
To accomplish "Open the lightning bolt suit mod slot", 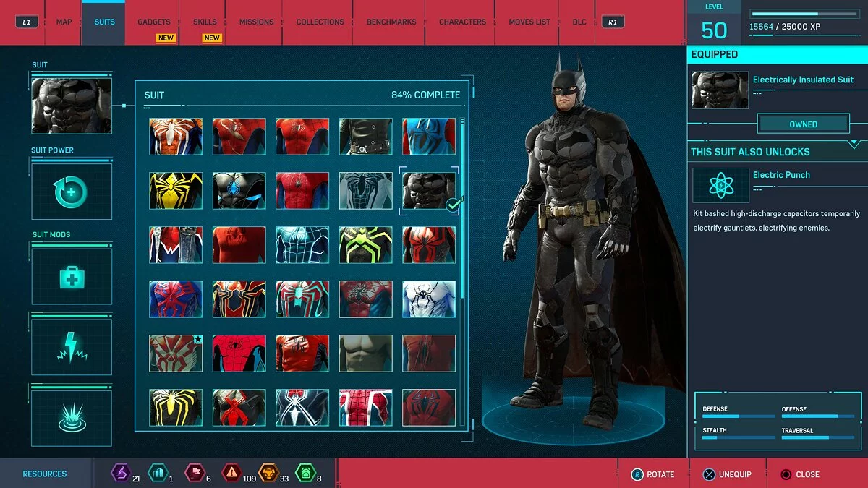I will [x=72, y=346].
